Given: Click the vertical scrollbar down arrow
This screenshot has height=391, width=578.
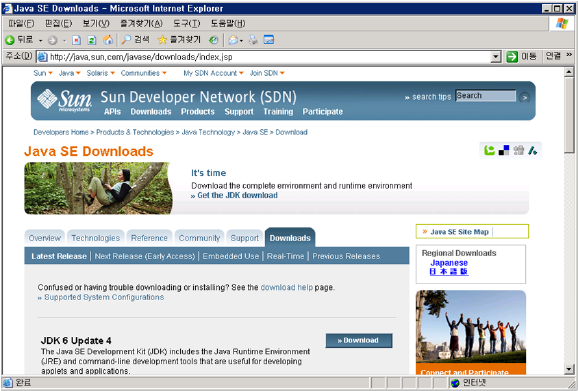Looking at the screenshot, I should point(569,369).
